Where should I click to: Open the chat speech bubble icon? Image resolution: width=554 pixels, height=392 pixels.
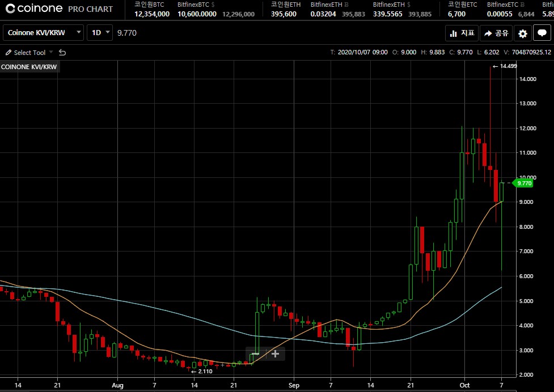[542, 33]
